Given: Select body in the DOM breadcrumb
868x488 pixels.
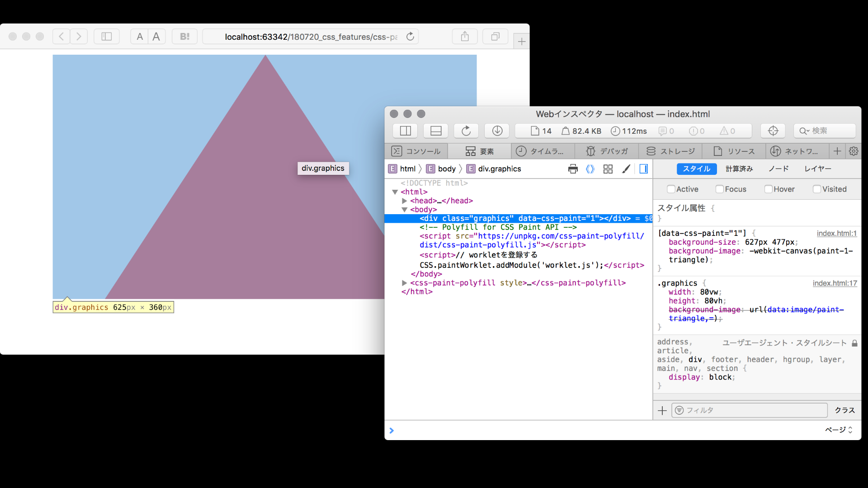Looking at the screenshot, I should click(446, 169).
